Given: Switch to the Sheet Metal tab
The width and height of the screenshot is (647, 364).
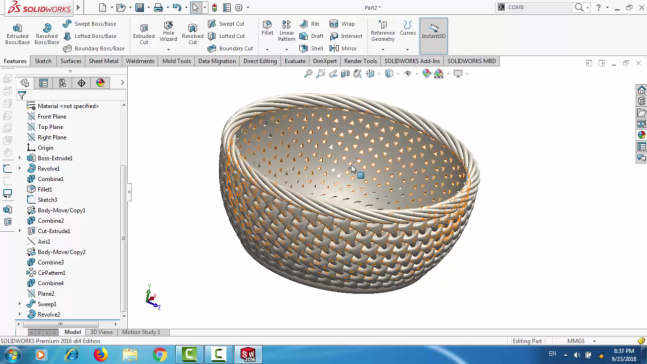Looking at the screenshot, I should point(103,61).
